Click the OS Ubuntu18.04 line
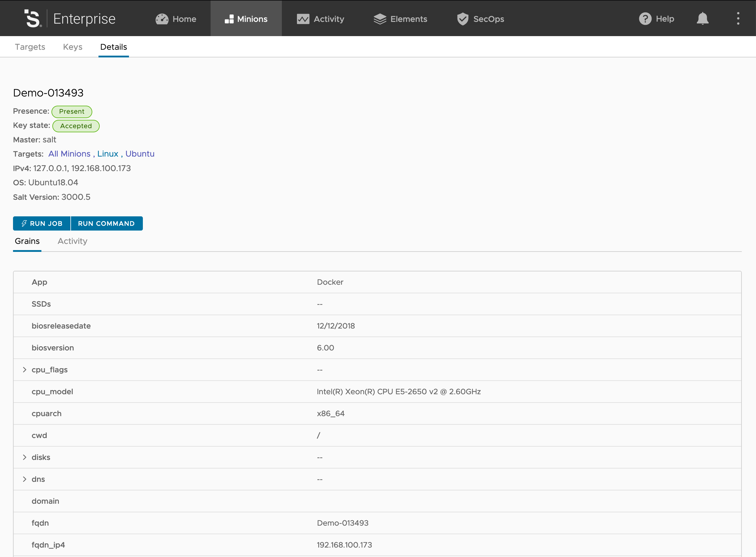Screen dimensions: 756x557 click(x=46, y=183)
